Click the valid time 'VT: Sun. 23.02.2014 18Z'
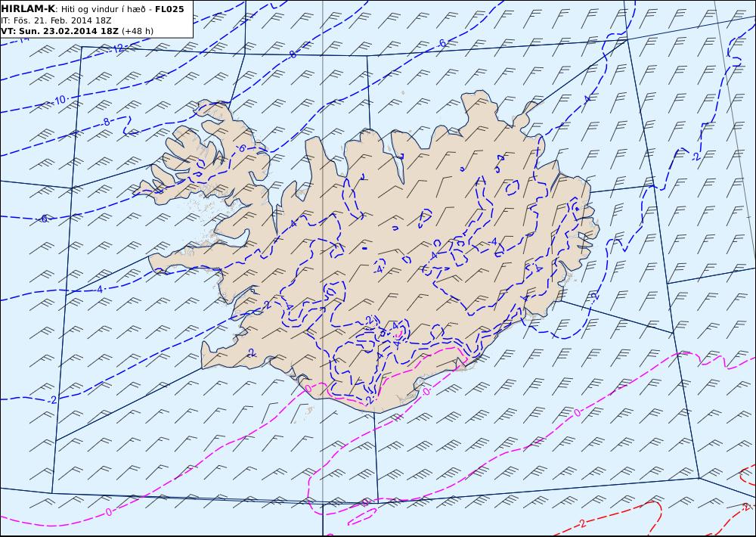Image resolution: width=756 pixels, height=537 pixels. [60, 31]
